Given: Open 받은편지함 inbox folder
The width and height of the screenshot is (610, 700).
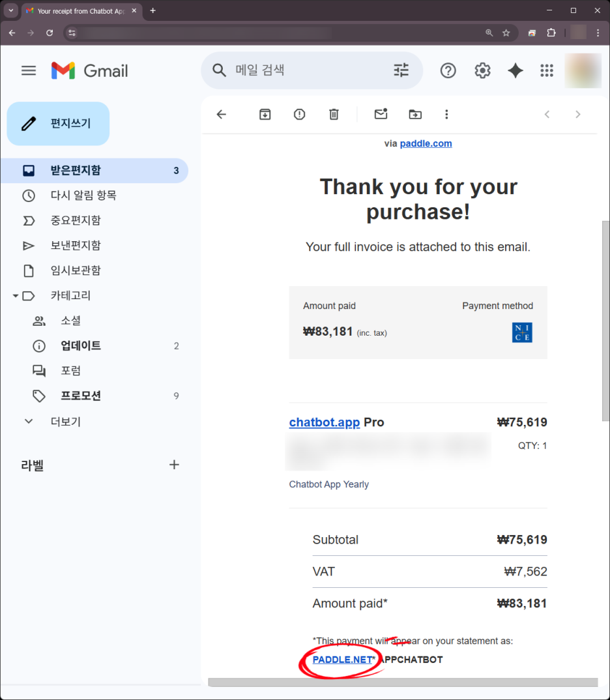Looking at the screenshot, I should tap(94, 171).
